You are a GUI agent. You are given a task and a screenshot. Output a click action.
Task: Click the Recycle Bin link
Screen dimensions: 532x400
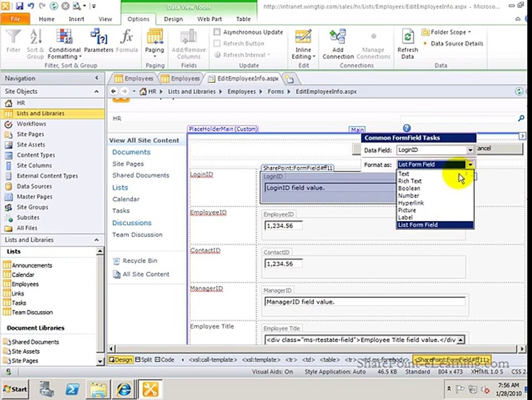click(140, 261)
